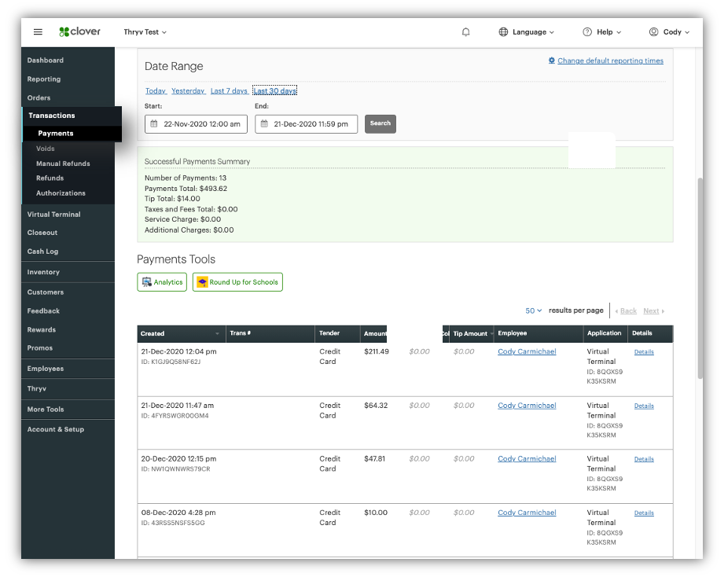728x577 pixels.
Task: Open Details for $10.00 payment
Action: 644,513
